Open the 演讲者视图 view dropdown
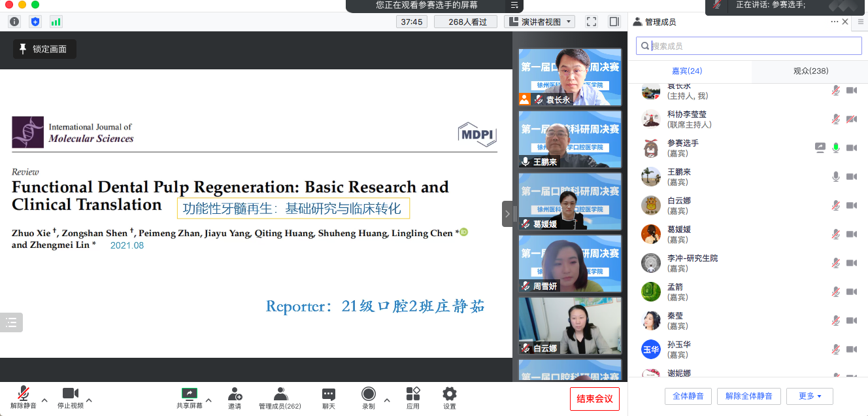The width and height of the screenshot is (868, 416). (539, 22)
